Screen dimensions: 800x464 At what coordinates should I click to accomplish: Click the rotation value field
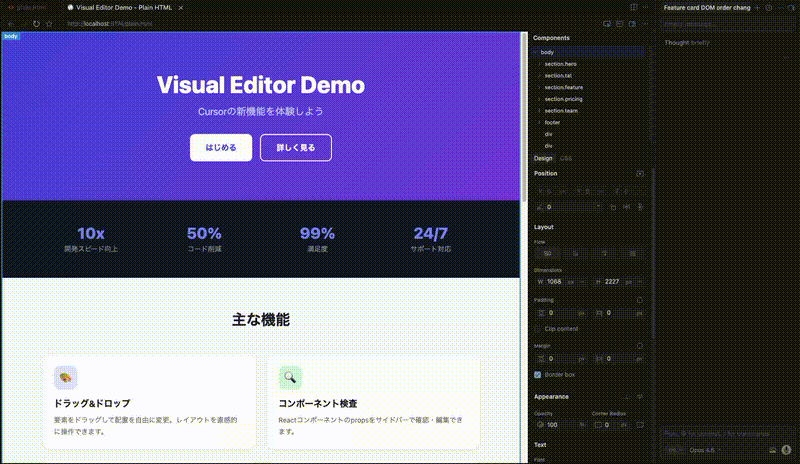point(568,207)
